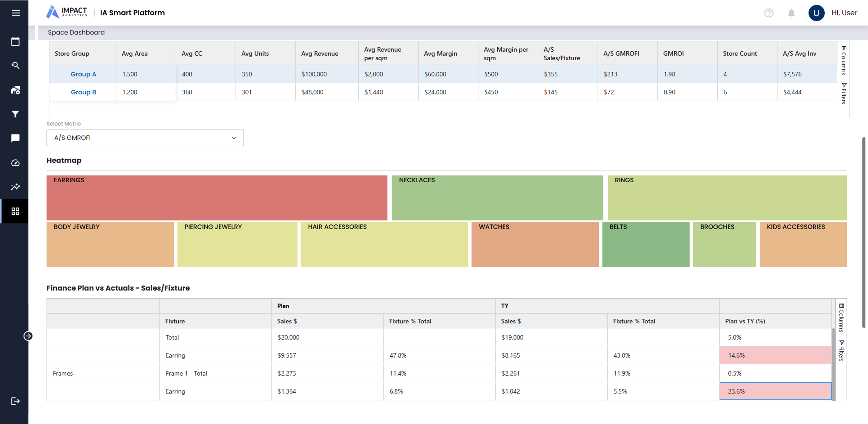Click the notification bell icon
Image resolution: width=868 pixels, height=424 pixels.
(791, 13)
